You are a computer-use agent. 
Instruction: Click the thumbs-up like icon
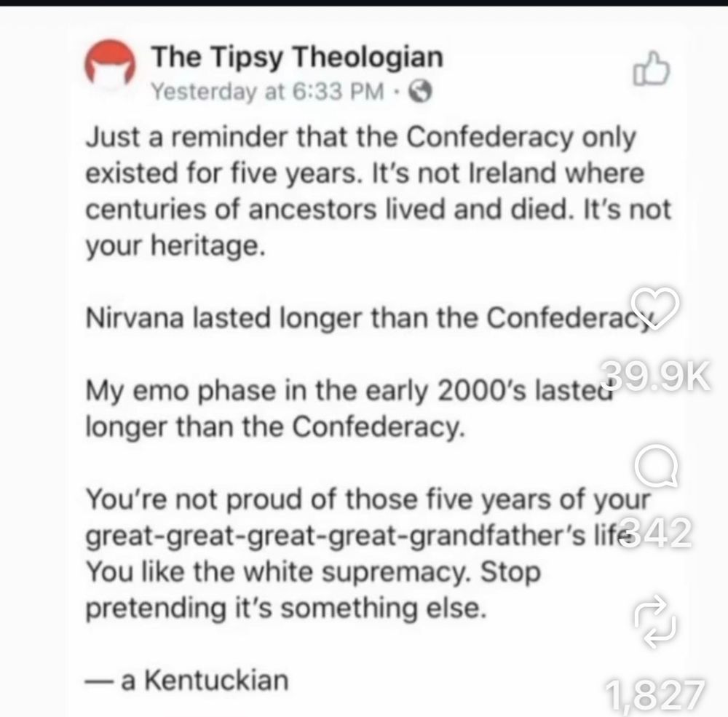click(652, 68)
